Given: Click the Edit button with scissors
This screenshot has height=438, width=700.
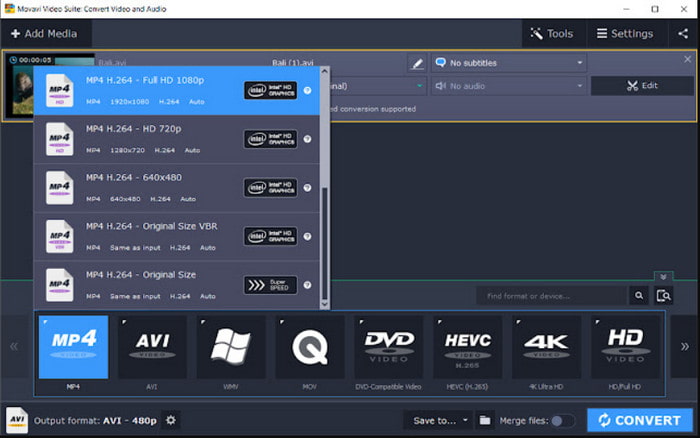Looking at the screenshot, I should click(x=642, y=86).
